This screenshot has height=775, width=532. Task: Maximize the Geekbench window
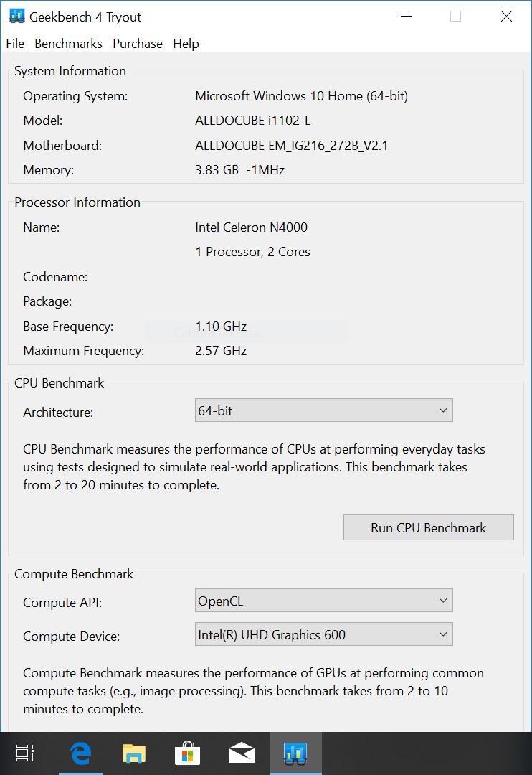pos(455,17)
